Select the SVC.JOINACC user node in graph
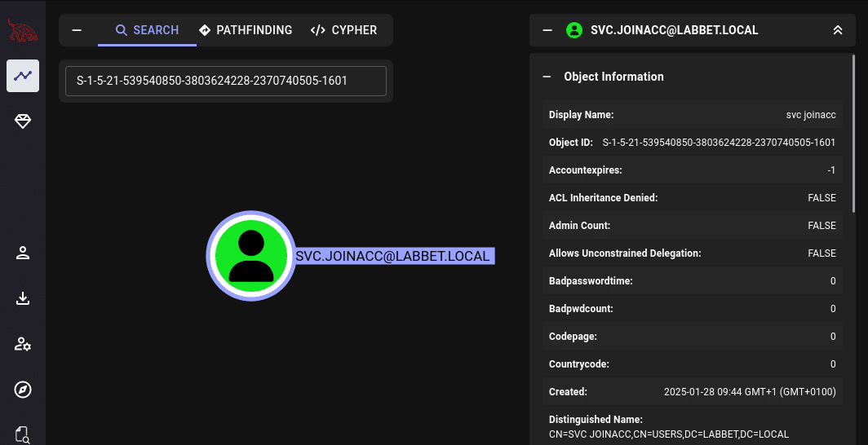The height and width of the screenshot is (445, 868). (251, 256)
